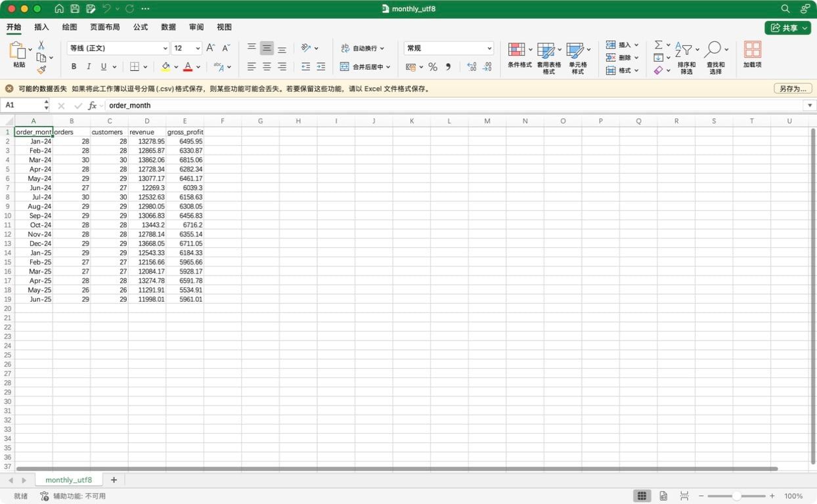
Task: Open the 公式 ribbon tab
Action: (141, 27)
